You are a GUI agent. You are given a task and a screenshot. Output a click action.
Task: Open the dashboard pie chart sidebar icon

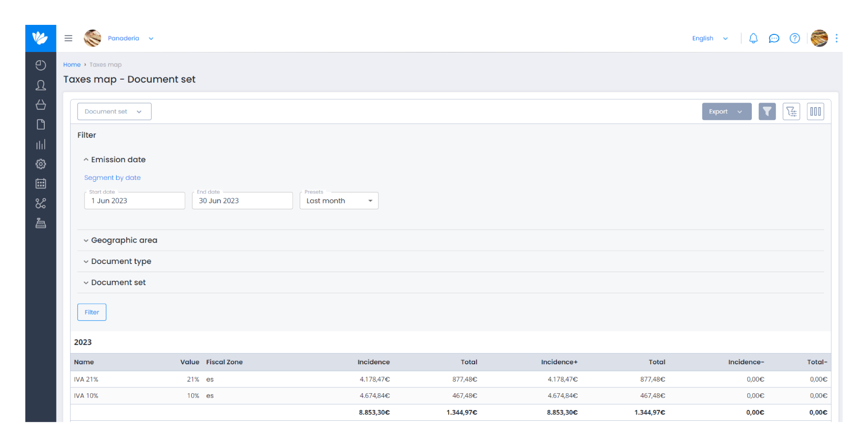click(x=41, y=66)
